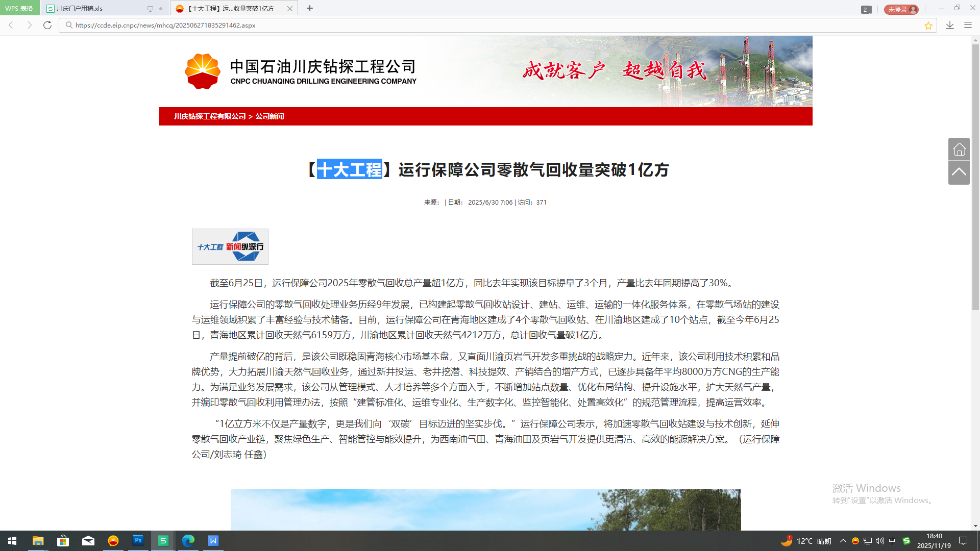The image size is (980, 551).
Task: Bookmark page with star icon
Action: 928,26
